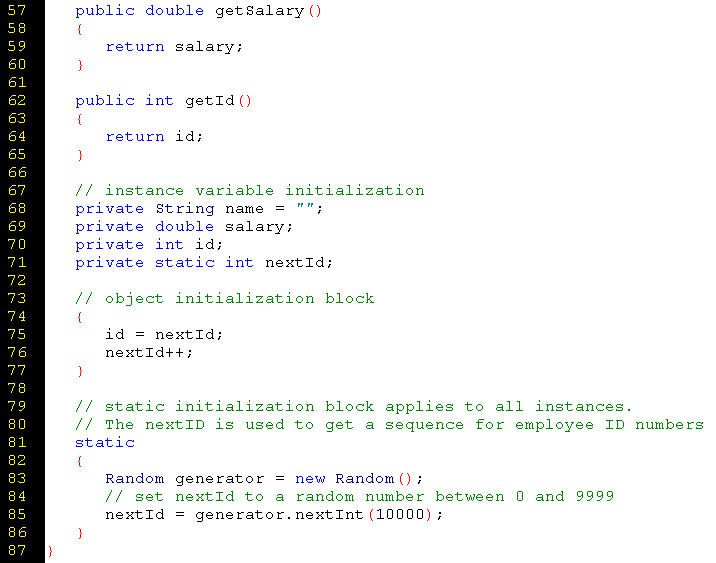The width and height of the screenshot is (716, 563).
Task: Click line number 71 in gutter
Action: 17,262
